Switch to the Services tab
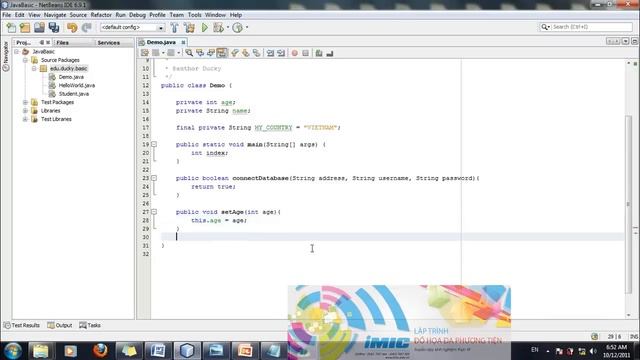Viewport: 640px width, 360px height. click(109, 42)
